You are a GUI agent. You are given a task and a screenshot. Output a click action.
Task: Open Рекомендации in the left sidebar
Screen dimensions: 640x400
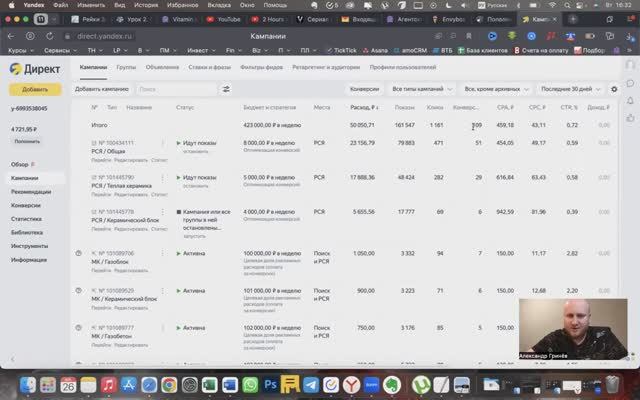coord(31,191)
